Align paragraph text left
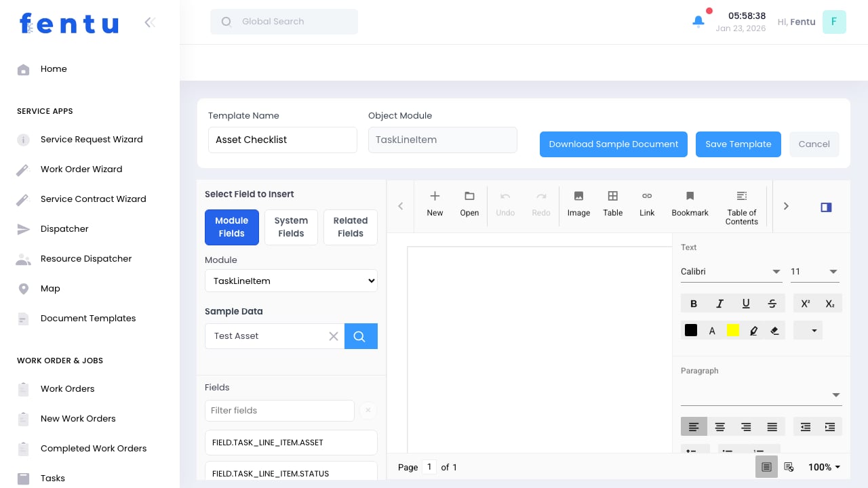The height and width of the screenshot is (488, 868). 694,426
